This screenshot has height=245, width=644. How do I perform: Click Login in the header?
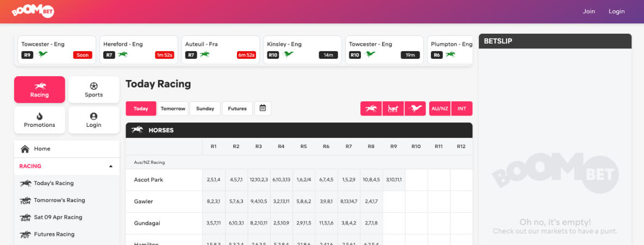pos(616,11)
